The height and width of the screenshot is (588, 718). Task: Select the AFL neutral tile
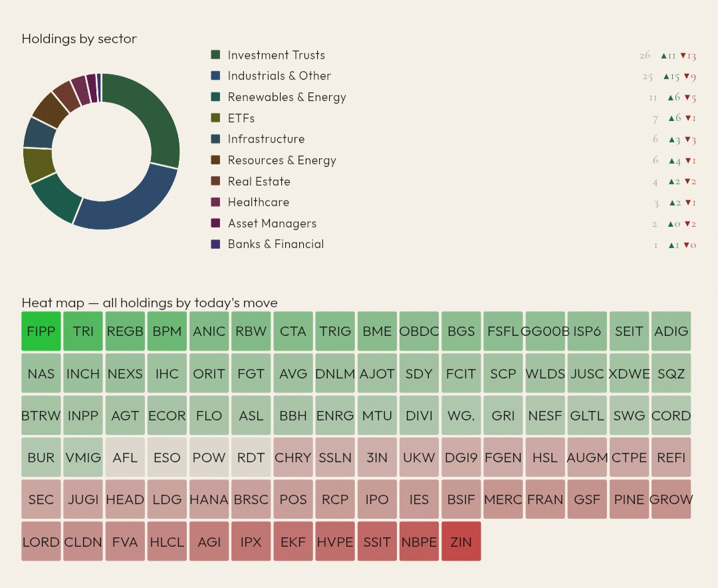point(125,458)
